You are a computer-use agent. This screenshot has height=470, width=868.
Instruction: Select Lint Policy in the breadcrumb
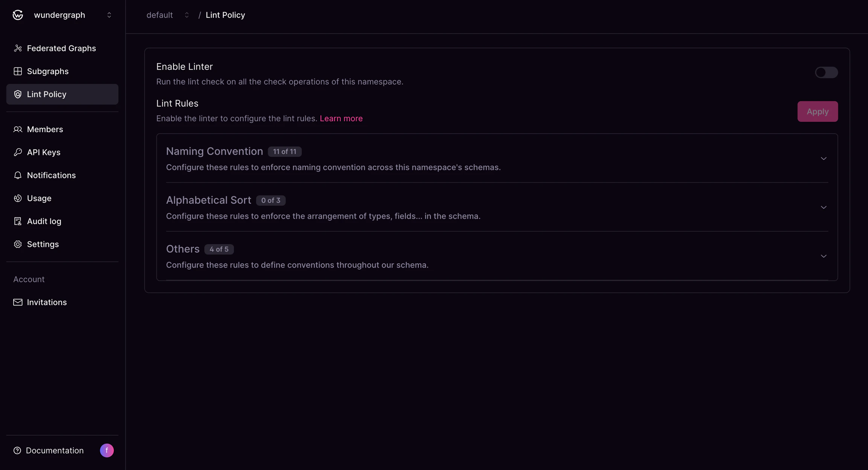pos(225,15)
